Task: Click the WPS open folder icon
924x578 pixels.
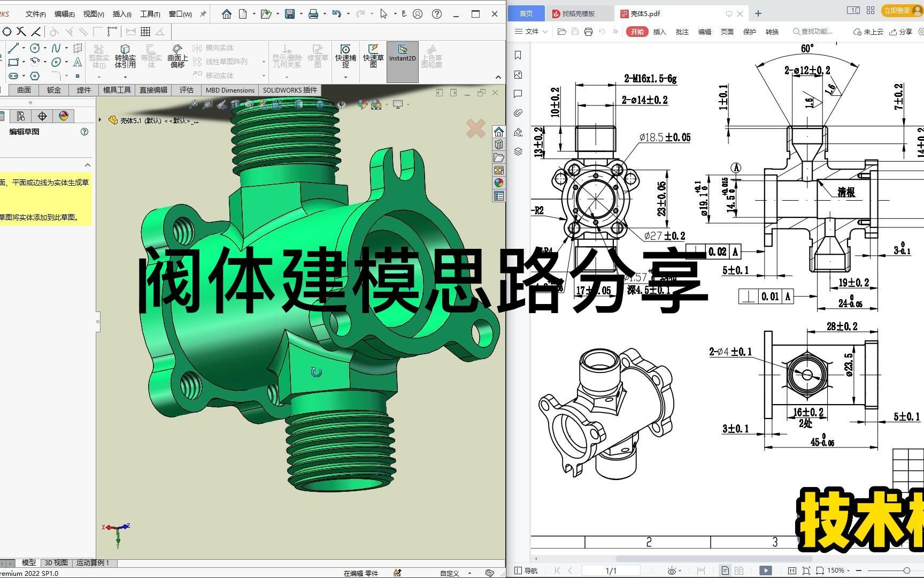Action: (x=561, y=32)
